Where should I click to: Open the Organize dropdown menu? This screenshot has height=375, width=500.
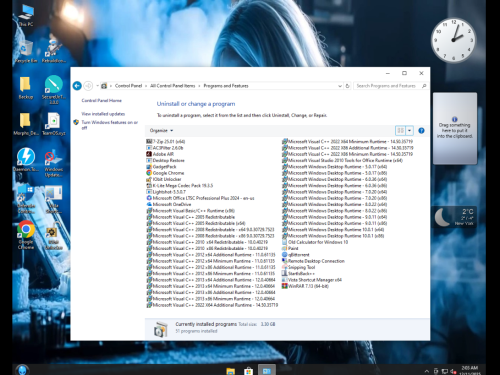[x=161, y=130]
